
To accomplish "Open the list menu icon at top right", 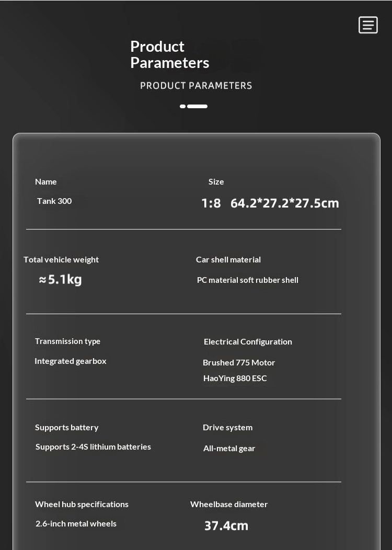I will pyautogui.click(x=368, y=25).
